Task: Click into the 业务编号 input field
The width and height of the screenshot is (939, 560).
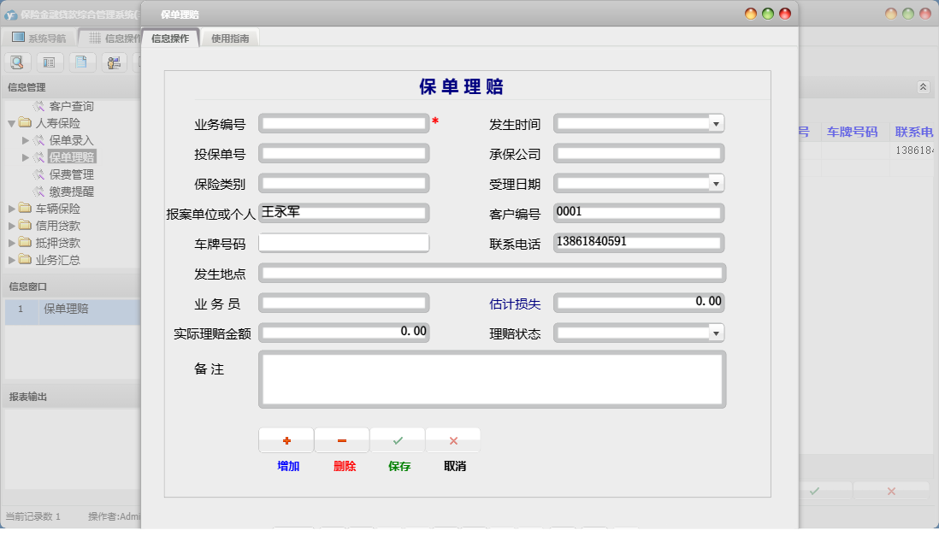Action: pyautogui.click(x=344, y=122)
